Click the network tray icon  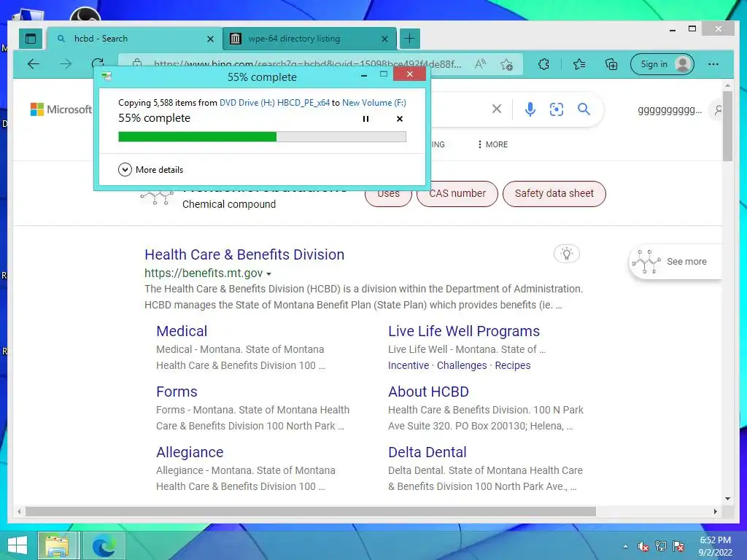point(661,547)
